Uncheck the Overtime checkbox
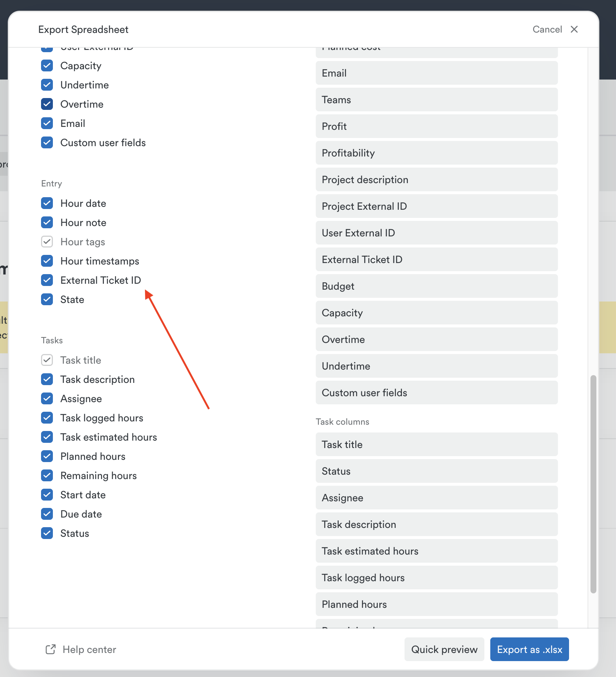 (x=47, y=104)
